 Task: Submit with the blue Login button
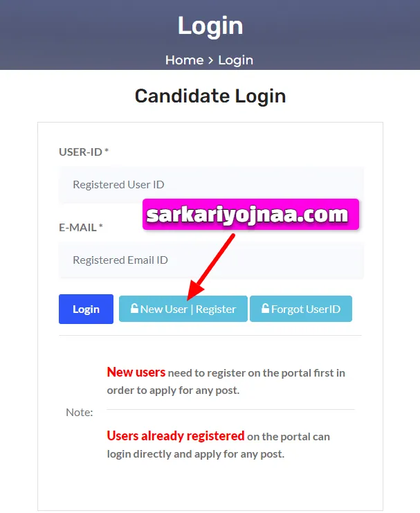click(x=86, y=309)
